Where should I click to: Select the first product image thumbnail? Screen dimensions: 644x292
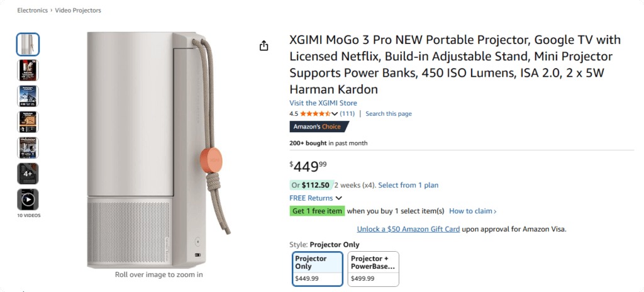28,44
